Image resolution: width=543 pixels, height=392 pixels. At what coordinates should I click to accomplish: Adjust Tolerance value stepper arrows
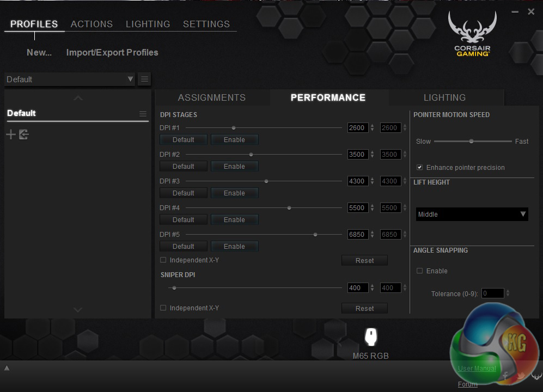(508, 293)
